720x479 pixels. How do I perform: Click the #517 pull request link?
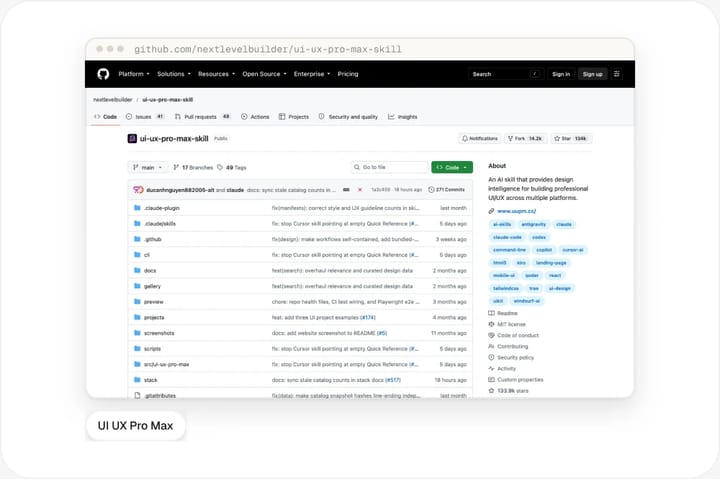(x=393, y=380)
